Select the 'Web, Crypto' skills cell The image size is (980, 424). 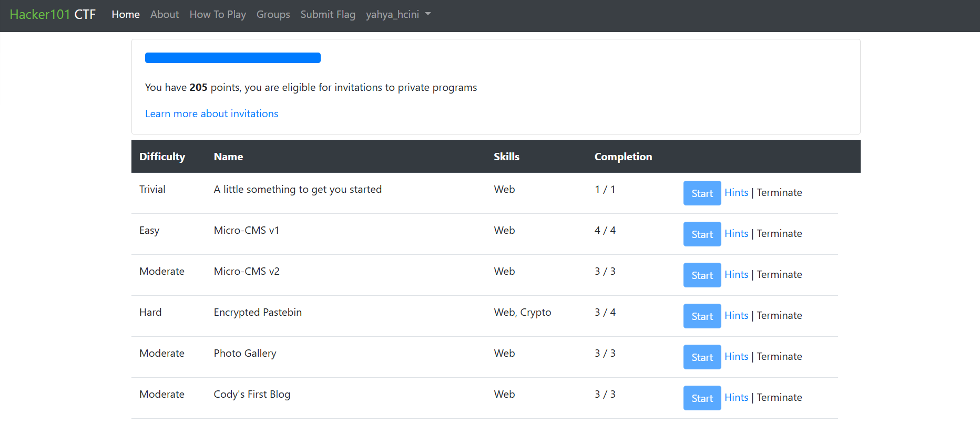[x=523, y=312]
